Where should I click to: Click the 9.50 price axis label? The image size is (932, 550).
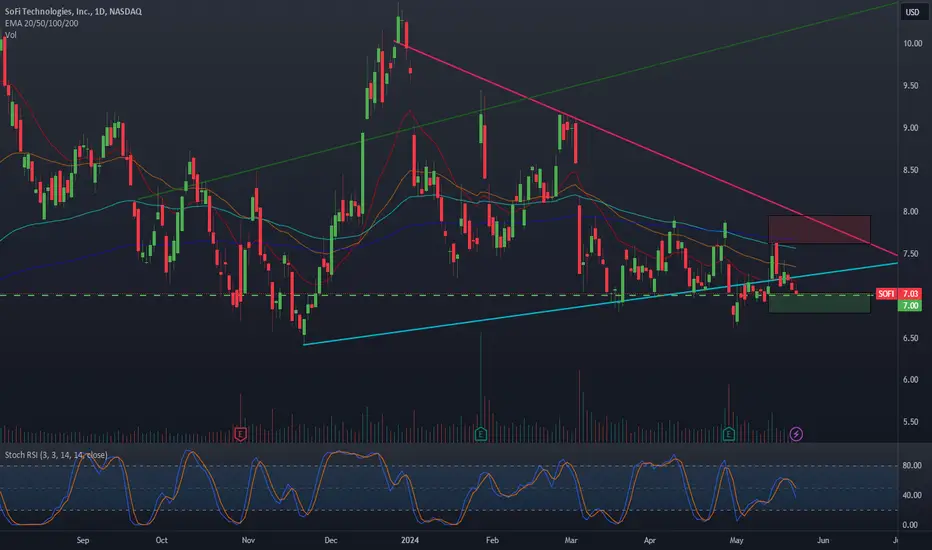(x=911, y=86)
